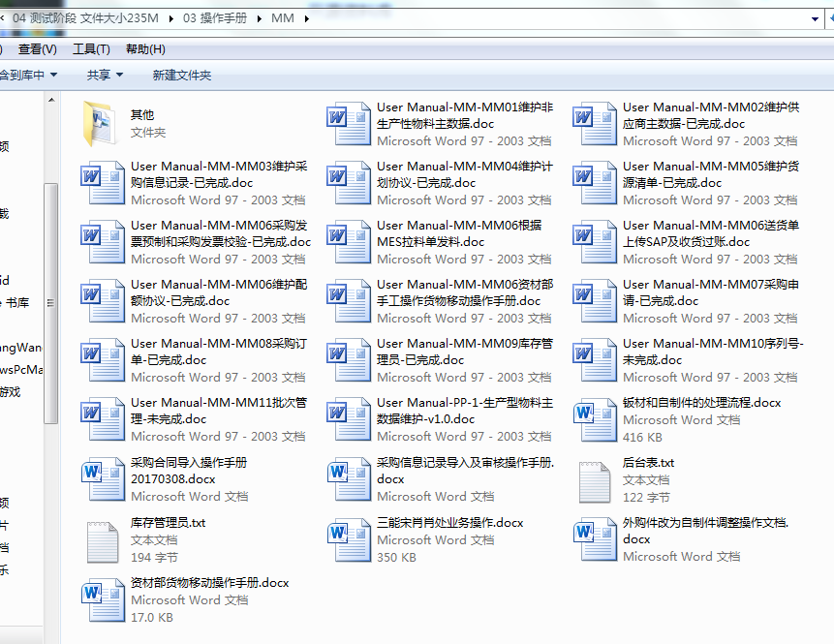The height and width of the screenshot is (644, 834).
Task: Navigate to 03 操作手册 in the address bar
Action: (214, 18)
